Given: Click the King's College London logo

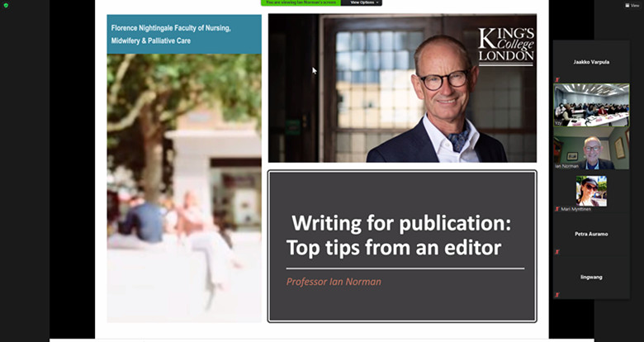Looking at the screenshot, I should (x=506, y=46).
